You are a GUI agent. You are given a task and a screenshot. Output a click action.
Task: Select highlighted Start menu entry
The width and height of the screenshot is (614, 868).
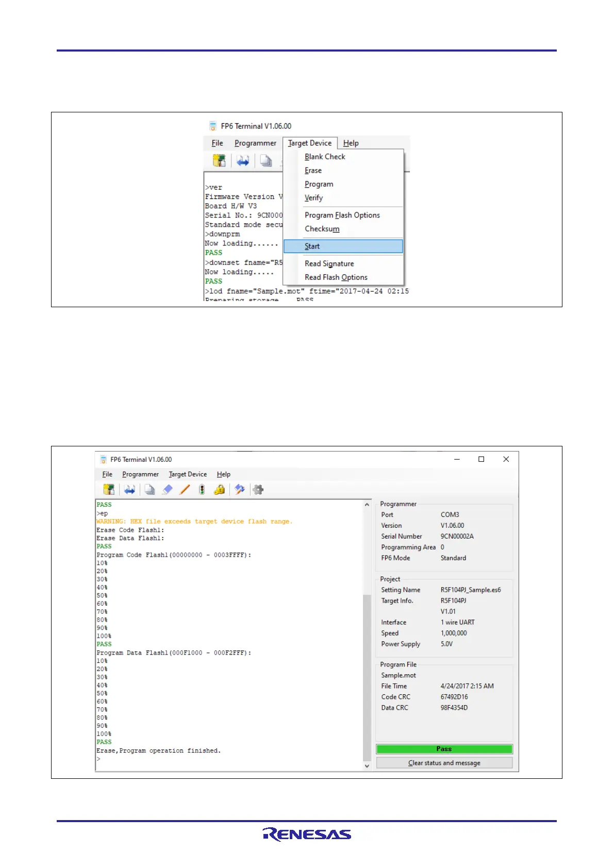click(x=343, y=246)
